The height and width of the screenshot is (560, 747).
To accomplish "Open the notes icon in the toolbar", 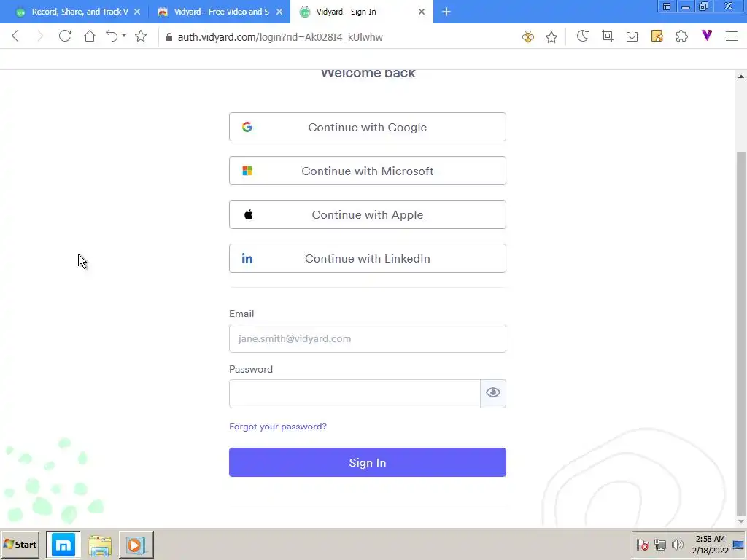I will tap(657, 36).
